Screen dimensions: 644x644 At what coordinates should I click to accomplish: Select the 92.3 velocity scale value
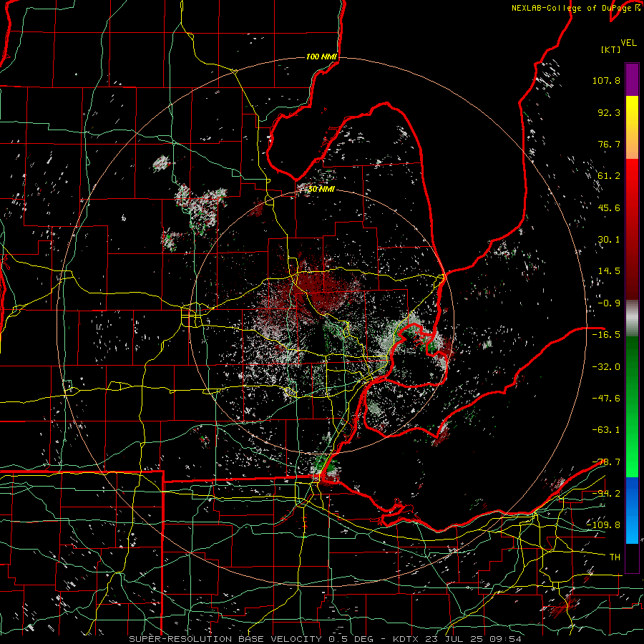[x=609, y=112]
